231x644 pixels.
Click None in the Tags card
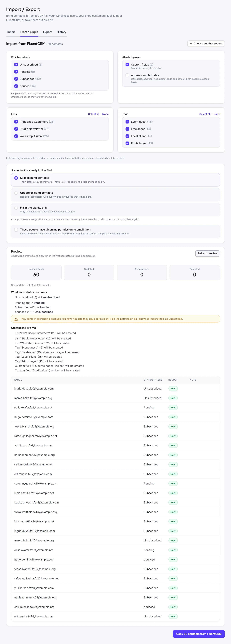[x=217, y=114]
